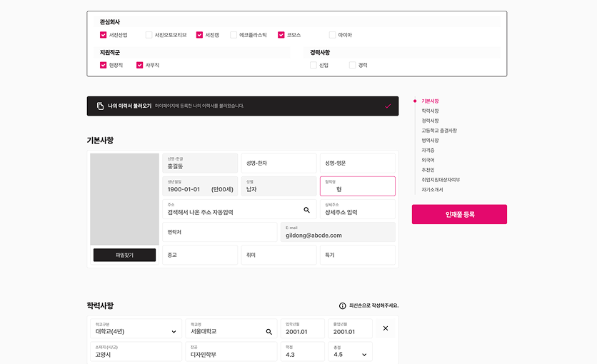Enable the 신입 career checkbox

313,65
